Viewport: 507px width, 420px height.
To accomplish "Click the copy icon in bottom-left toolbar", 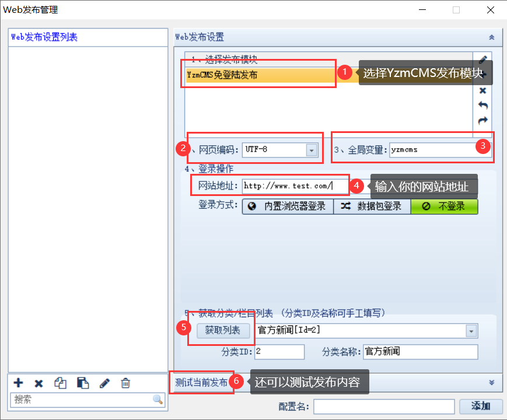I will (x=61, y=383).
